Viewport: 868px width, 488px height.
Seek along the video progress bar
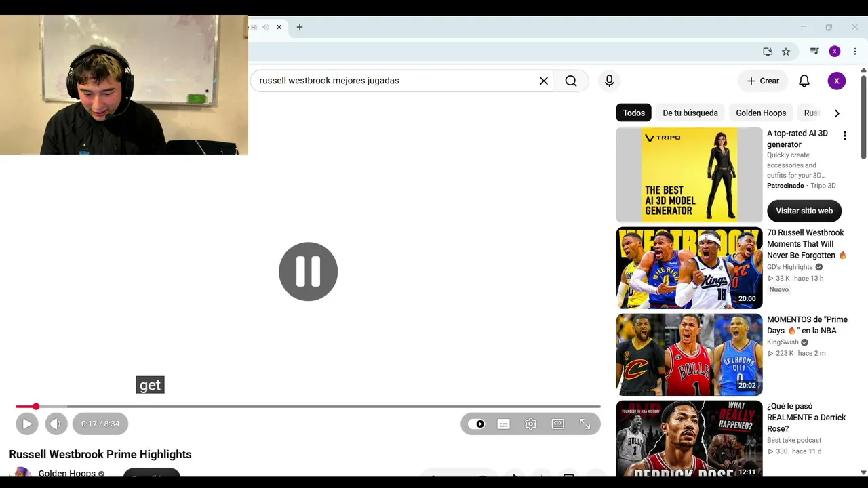click(308, 407)
